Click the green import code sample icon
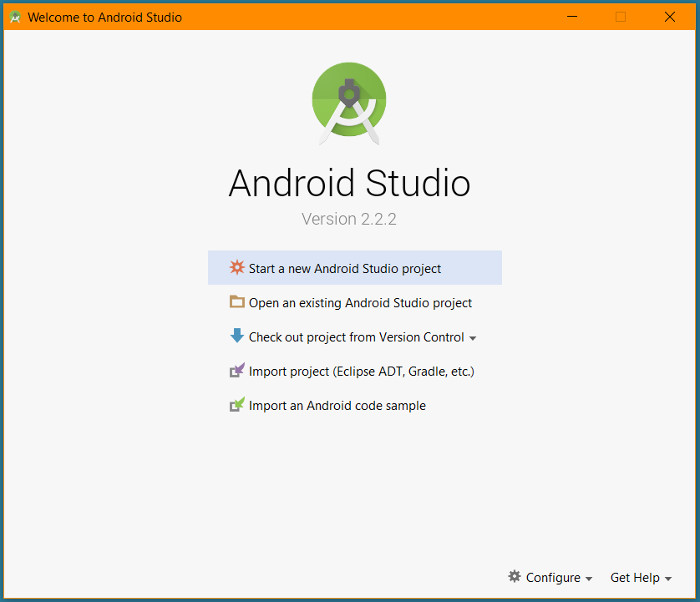Image resolution: width=700 pixels, height=602 pixels. point(237,405)
